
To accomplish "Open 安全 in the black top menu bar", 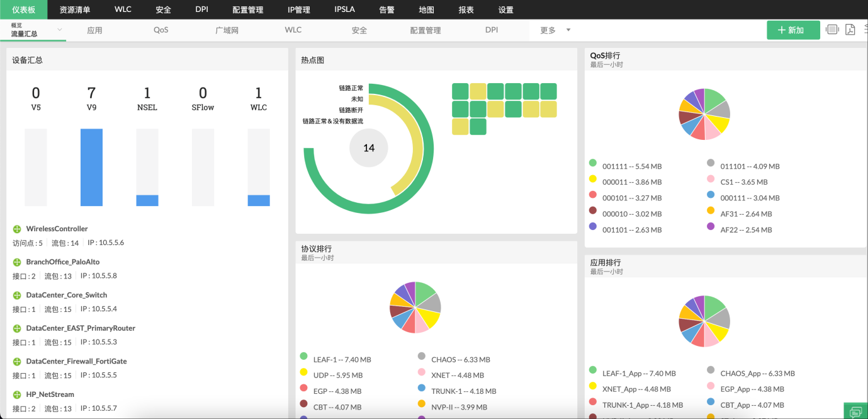I will coord(164,10).
